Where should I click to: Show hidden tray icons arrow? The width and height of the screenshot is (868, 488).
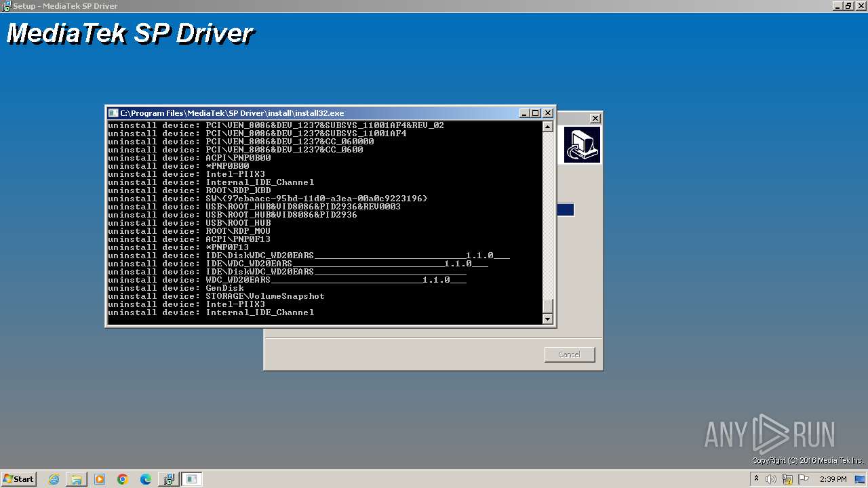[x=757, y=479]
